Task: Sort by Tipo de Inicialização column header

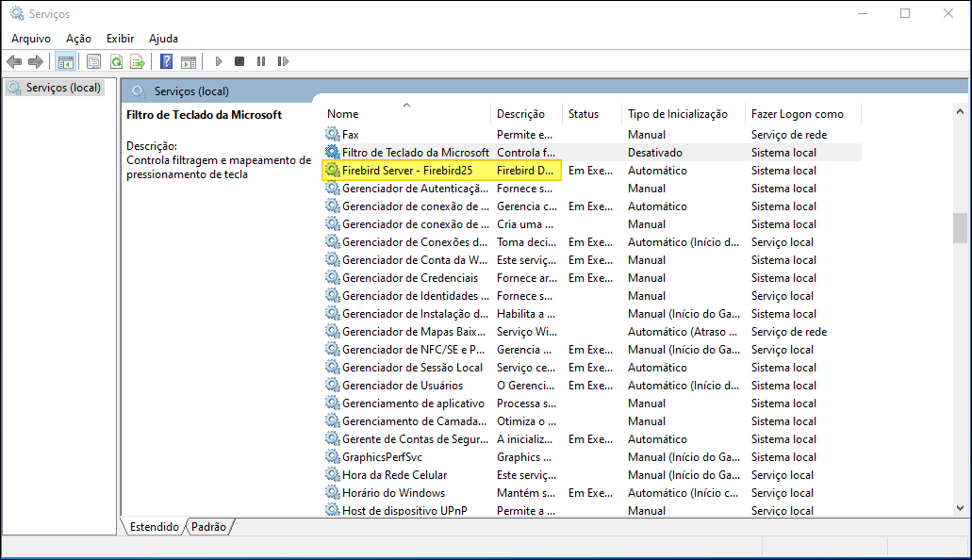Action: coord(684,113)
